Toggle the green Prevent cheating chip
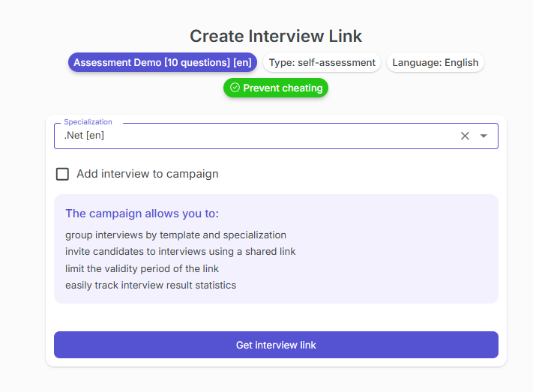Screen dimensions: 533x392 click(276, 88)
